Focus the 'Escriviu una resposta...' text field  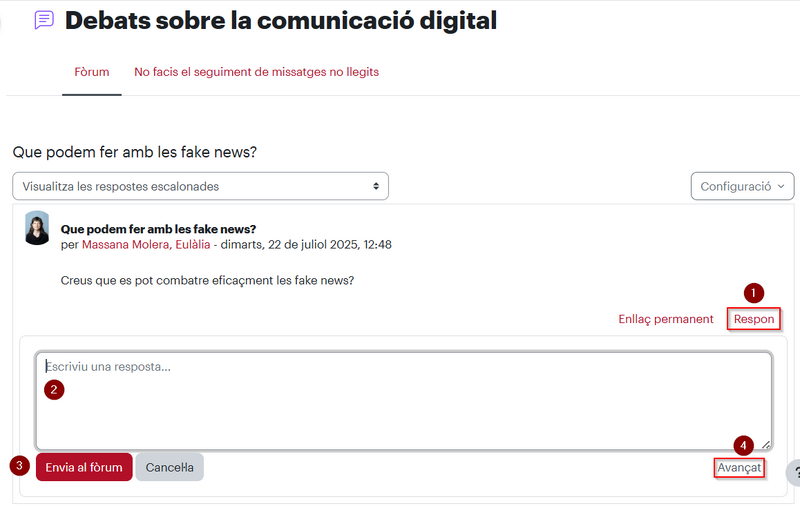pyautogui.click(x=404, y=400)
